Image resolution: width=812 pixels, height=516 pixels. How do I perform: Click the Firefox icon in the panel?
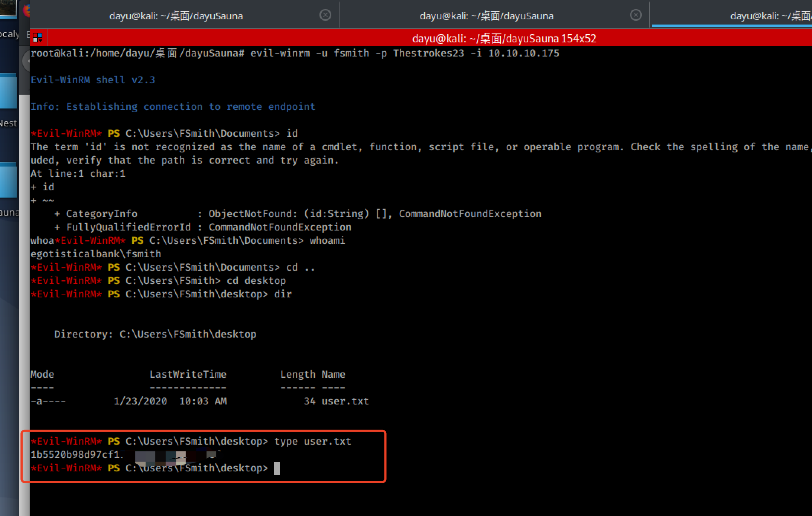tap(26, 10)
